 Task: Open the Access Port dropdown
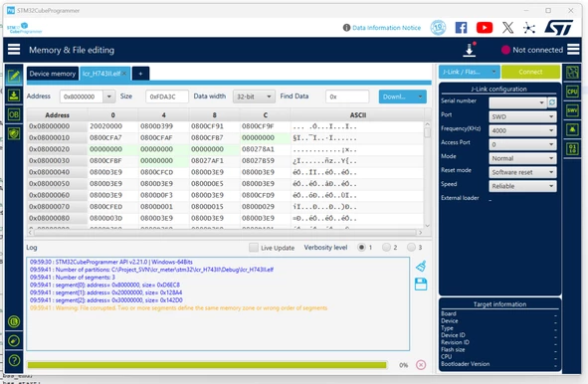(x=522, y=144)
